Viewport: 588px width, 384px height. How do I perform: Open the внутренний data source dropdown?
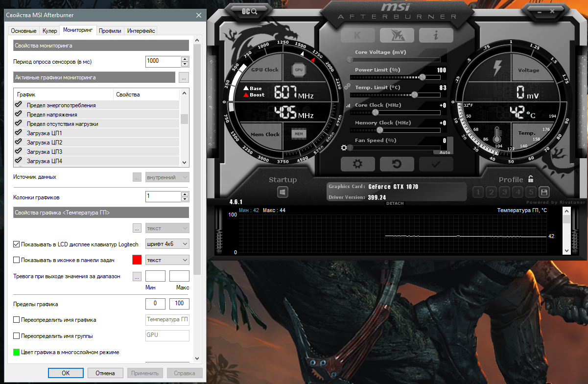[x=167, y=177]
